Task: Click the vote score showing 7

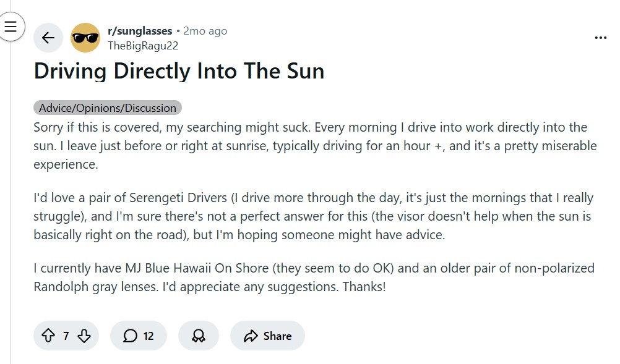Action: point(65,336)
